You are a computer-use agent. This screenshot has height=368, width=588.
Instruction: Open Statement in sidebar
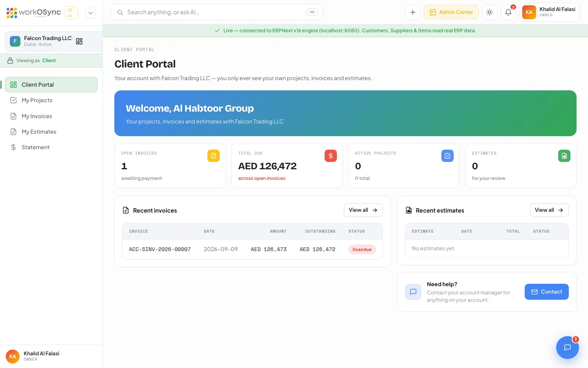click(x=51, y=147)
